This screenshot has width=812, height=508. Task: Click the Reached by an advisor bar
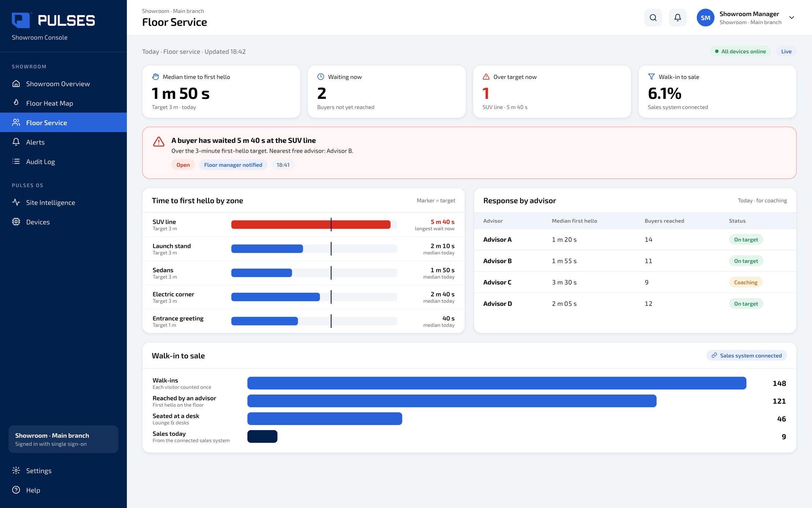pyautogui.click(x=452, y=401)
